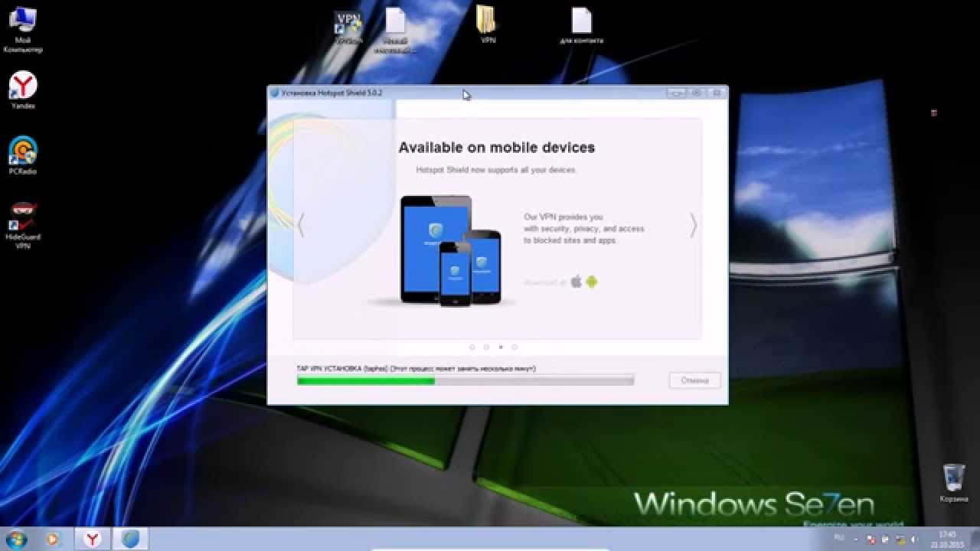Minimize the Hotspot Shield installer window

pos(675,93)
